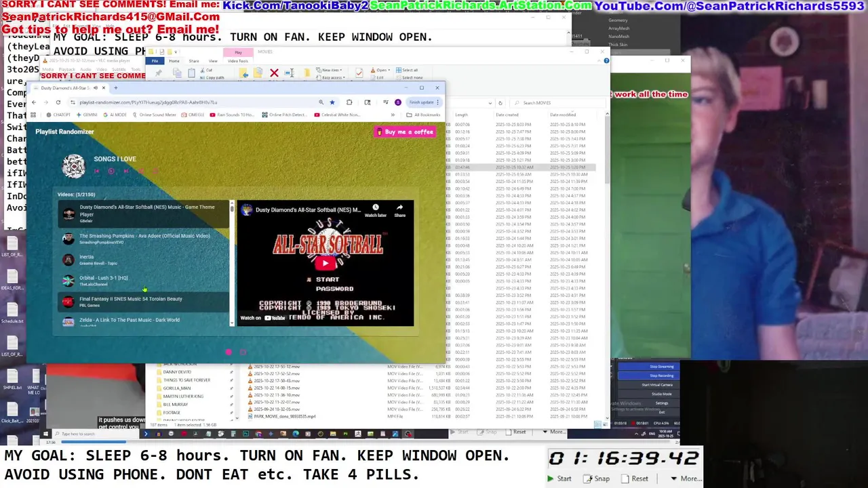The width and height of the screenshot is (868, 488).
Task: Click the playlist previous-track icon
Action: (x=97, y=171)
